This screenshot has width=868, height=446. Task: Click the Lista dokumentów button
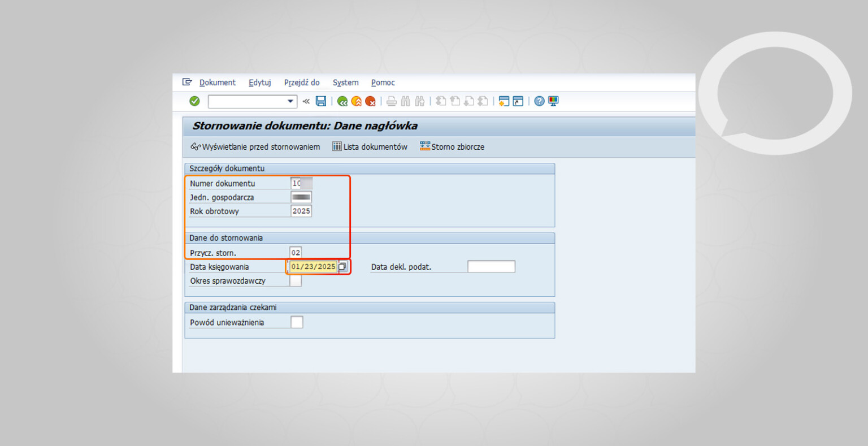click(x=370, y=147)
